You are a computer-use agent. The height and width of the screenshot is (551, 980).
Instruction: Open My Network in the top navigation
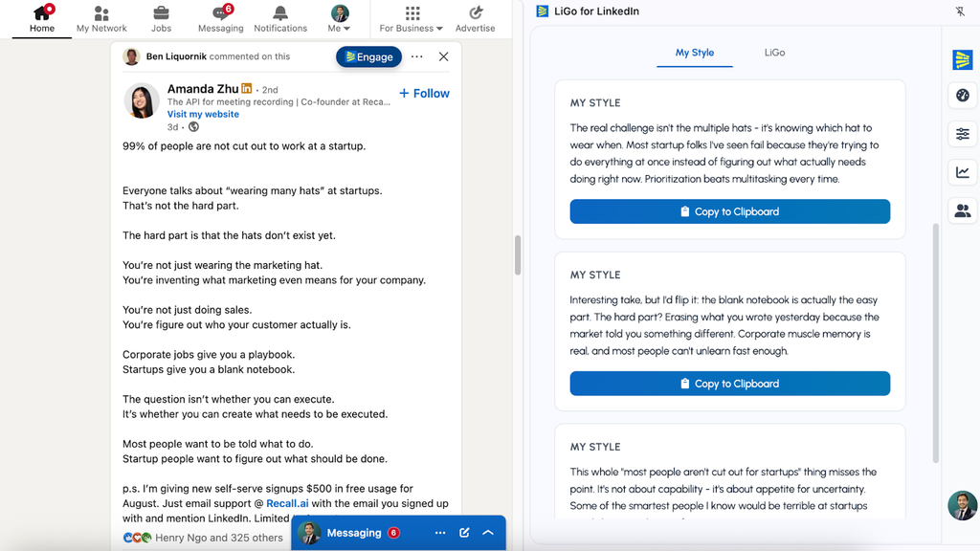coord(100,19)
